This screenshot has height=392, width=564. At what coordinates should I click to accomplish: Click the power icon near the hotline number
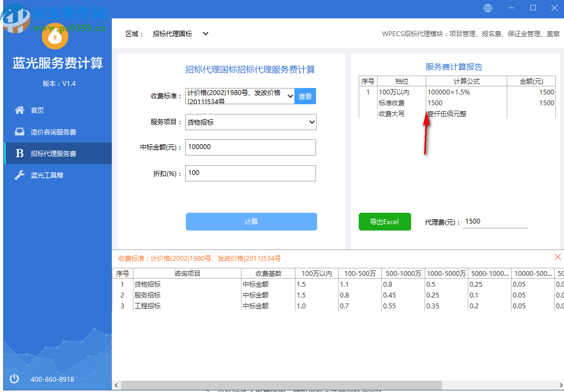pyautogui.click(x=14, y=379)
